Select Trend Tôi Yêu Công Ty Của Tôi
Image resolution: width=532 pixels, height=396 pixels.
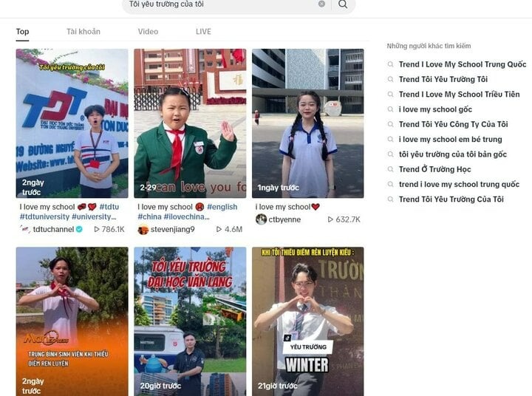click(x=453, y=124)
